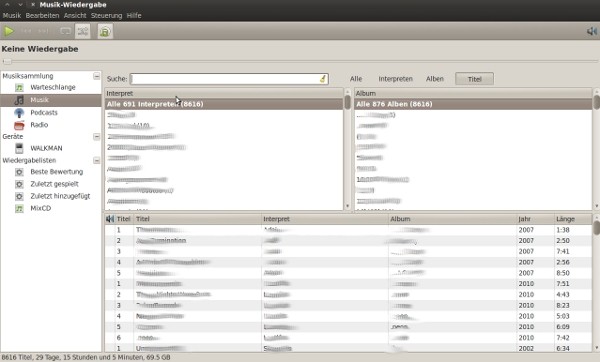Select the track with length 7:42

pos(348,338)
